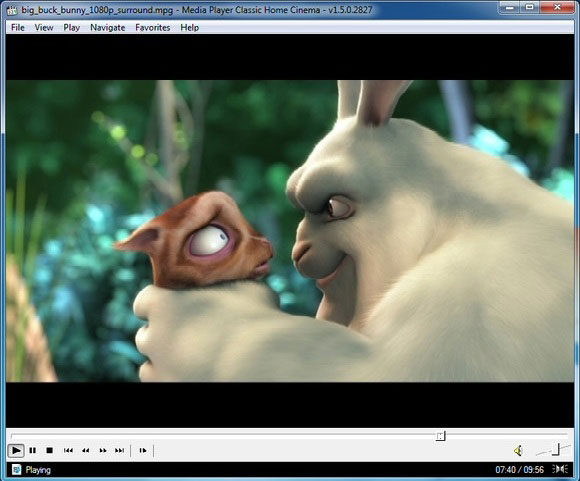Screen dimensions: 580x481
Task: Open the Play menu
Action: [71, 28]
